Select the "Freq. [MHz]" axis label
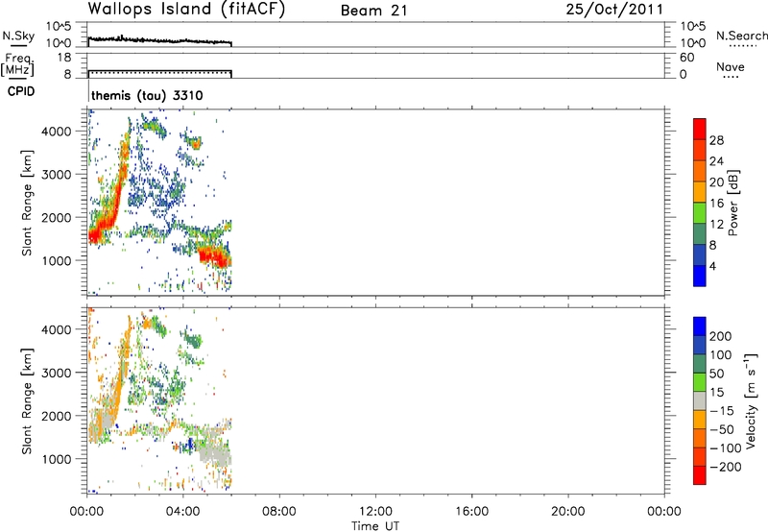This screenshot has width=768, height=532. 17,64
